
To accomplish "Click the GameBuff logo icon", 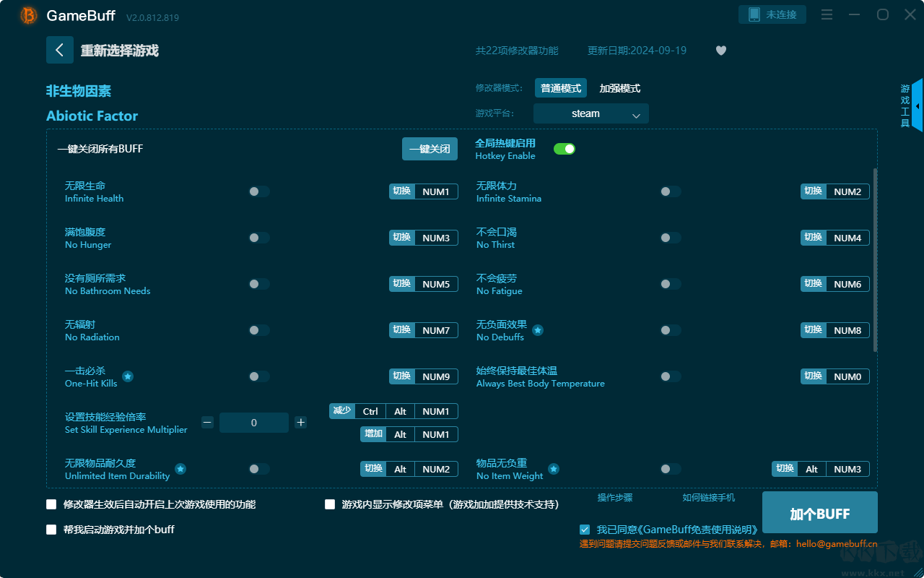I will 29,15.
